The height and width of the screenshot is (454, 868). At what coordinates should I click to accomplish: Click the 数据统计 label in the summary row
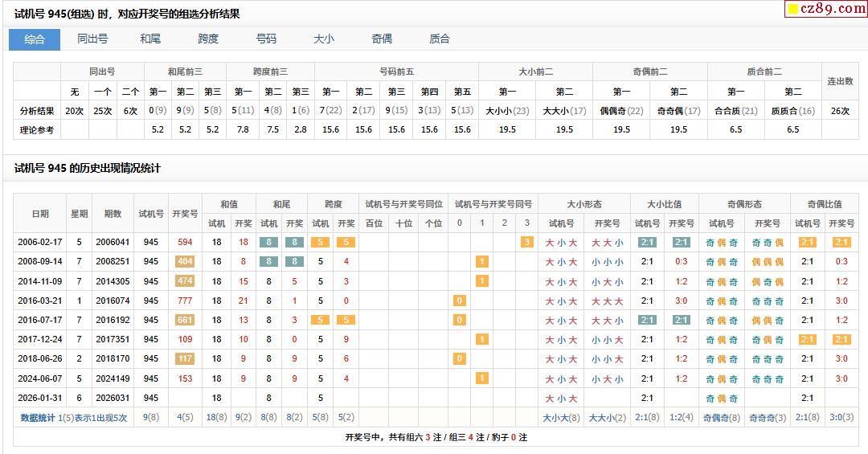(x=39, y=418)
